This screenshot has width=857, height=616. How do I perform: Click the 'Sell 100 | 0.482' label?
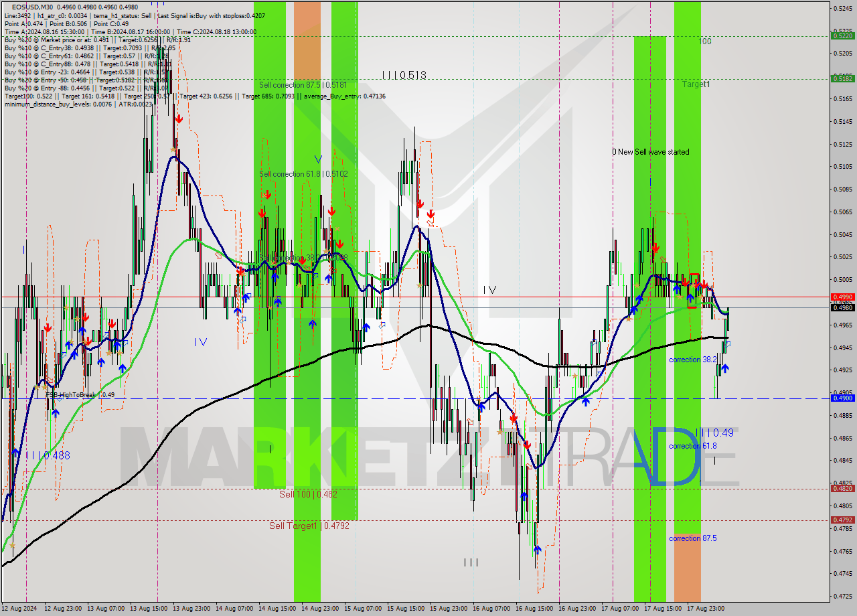[x=308, y=494]
